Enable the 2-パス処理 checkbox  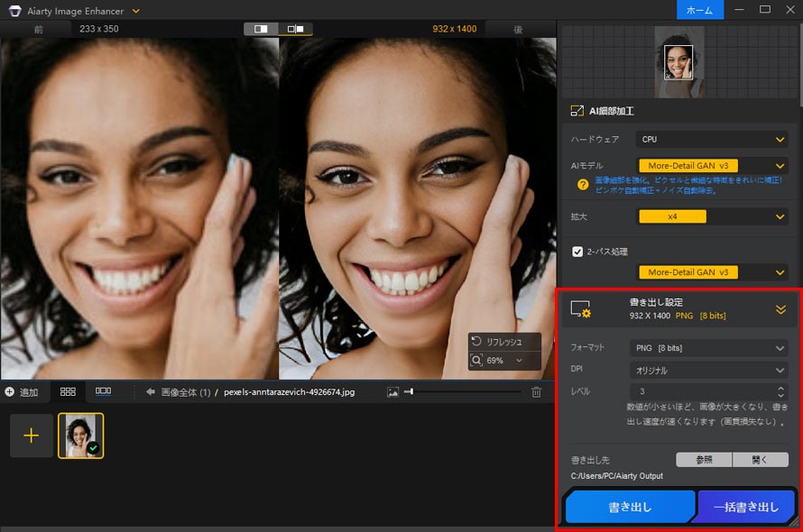[577, 252]
